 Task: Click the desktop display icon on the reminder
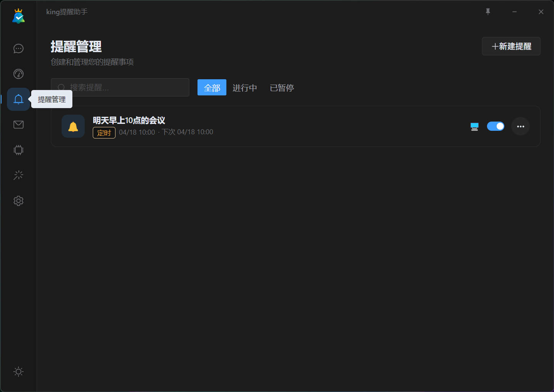(474, 126)
